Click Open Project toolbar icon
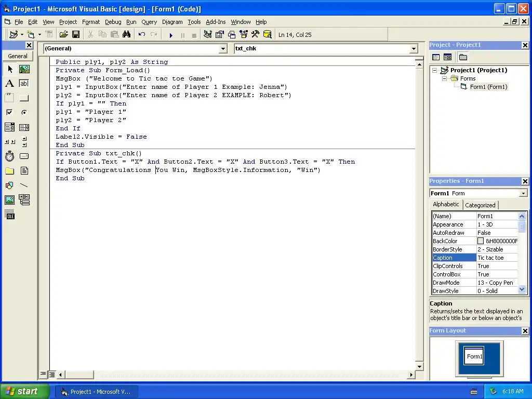The height and width of the screenshot is (399, 532). (x=63, y=34)
